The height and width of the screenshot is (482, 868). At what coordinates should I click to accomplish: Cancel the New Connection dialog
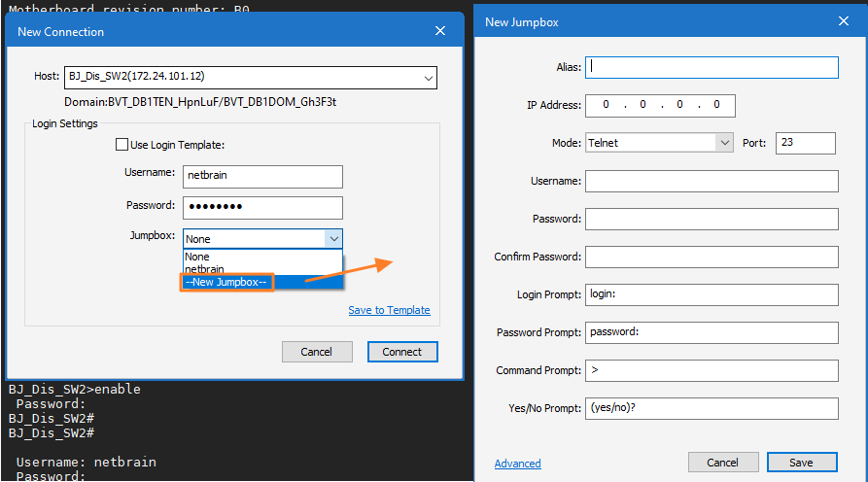tap(317, 352)
